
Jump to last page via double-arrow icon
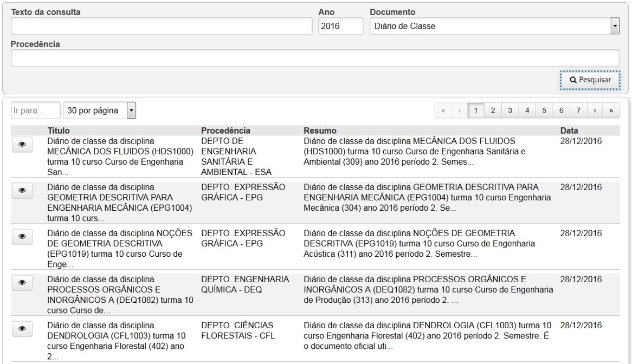611,110
